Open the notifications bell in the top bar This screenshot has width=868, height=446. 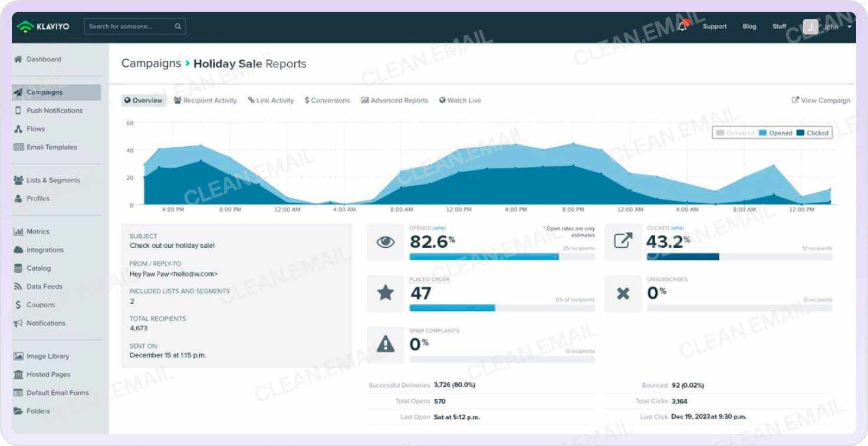point(682,26)
